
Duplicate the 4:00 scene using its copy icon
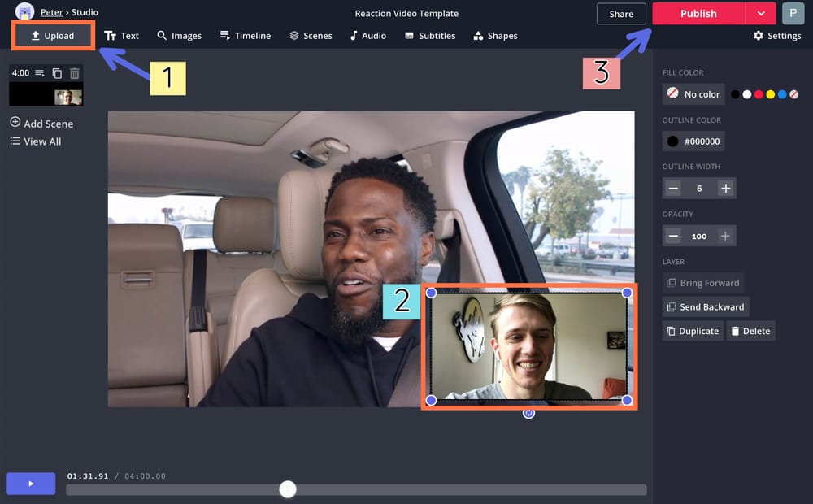[x=57, y=74]
